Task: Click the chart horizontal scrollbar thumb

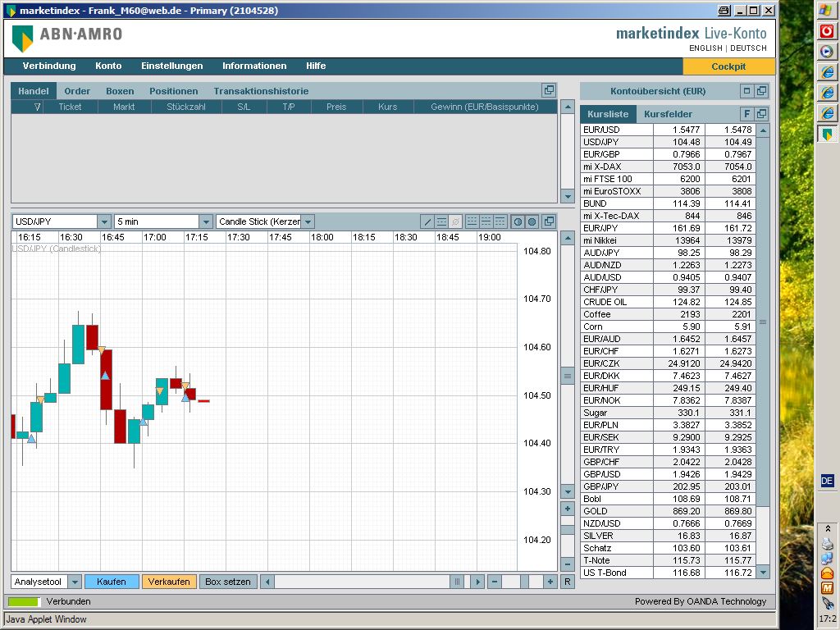Action: coord(457,582)
